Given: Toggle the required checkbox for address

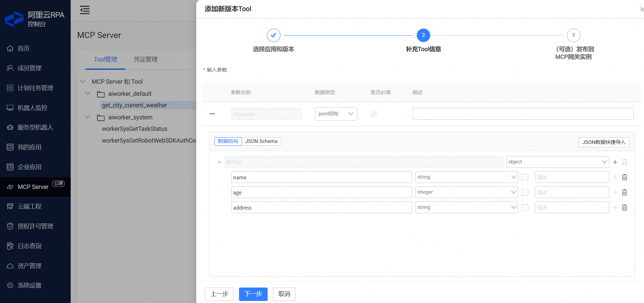Looking at the screenshot, I should pyautogui.click(x=525, y=207).
